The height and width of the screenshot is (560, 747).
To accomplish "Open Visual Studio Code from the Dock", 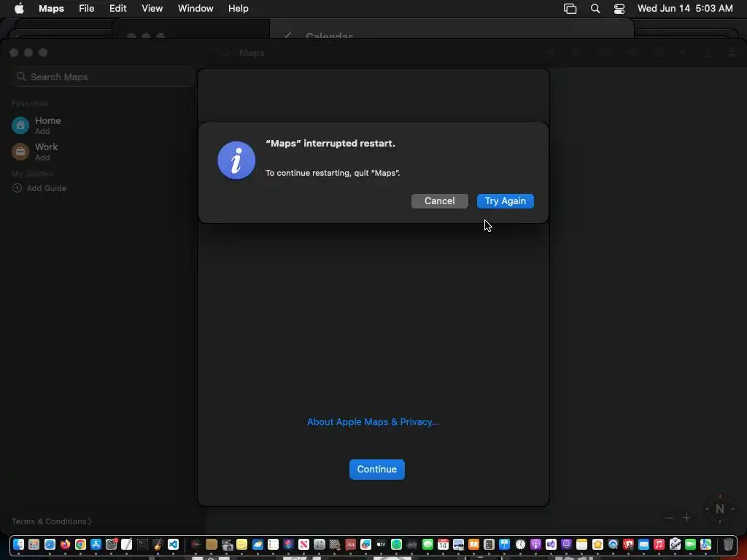I will tap(173, 544).
